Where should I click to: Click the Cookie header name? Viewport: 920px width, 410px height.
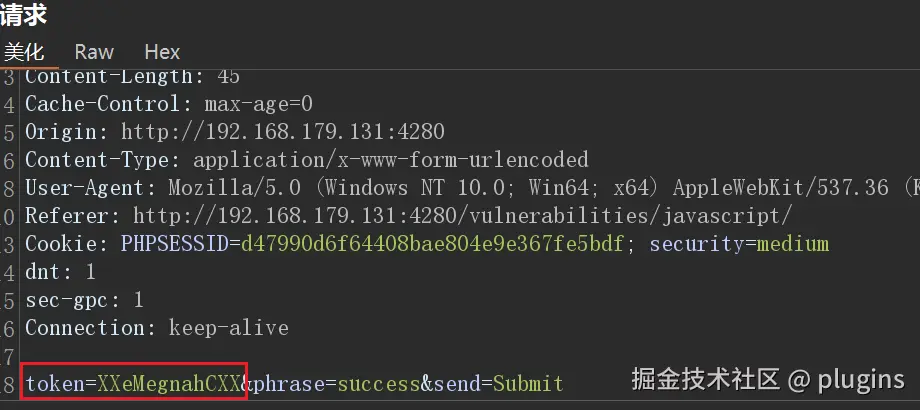coord(62,244)
